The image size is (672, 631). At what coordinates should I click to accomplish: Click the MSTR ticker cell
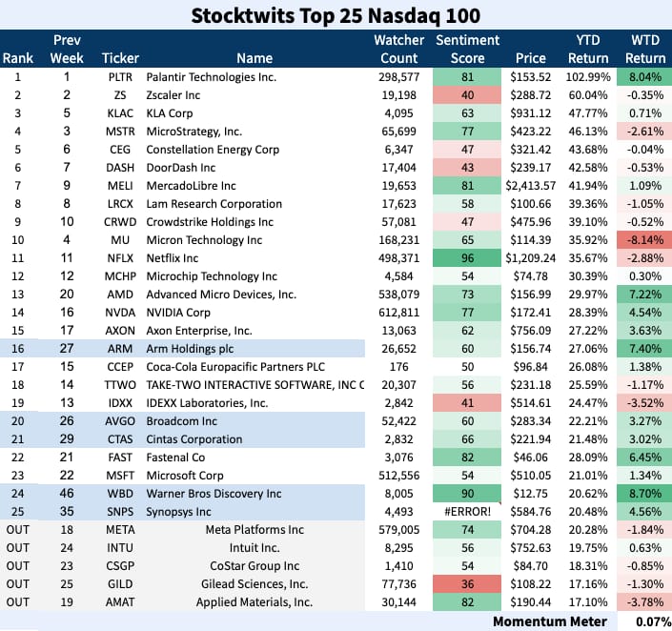[120, 132]
